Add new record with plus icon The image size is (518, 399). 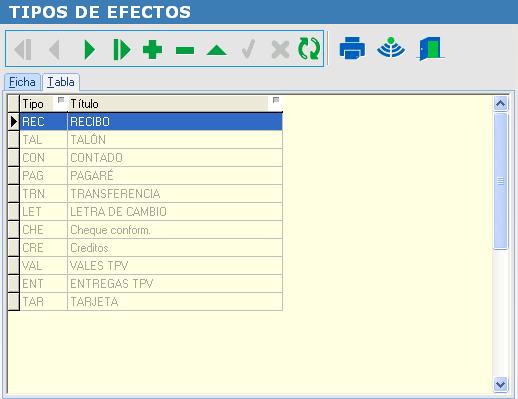point(152,50)
